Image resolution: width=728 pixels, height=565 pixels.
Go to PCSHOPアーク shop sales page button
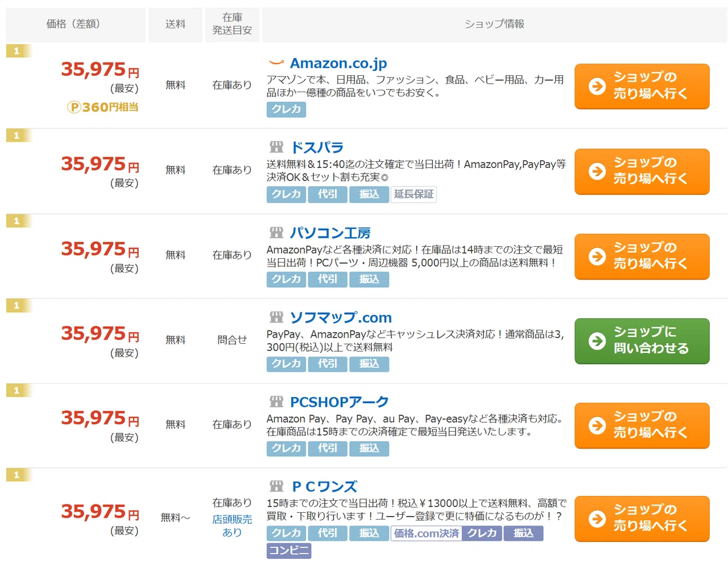642,426
